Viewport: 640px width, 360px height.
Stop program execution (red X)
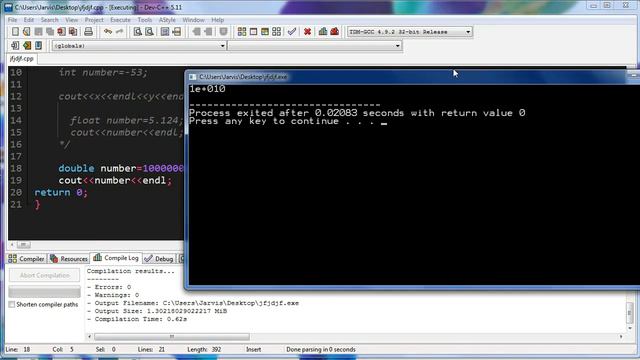(307, 32)
